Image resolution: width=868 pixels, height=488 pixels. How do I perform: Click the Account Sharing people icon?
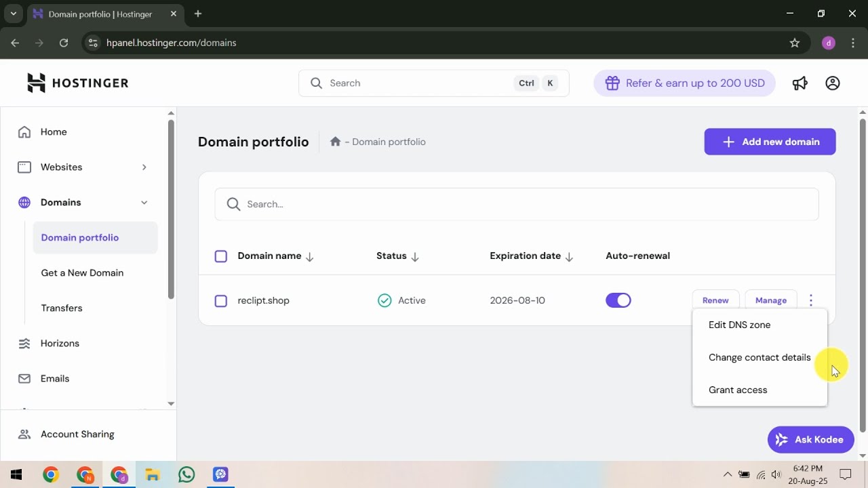coord(24,434)
